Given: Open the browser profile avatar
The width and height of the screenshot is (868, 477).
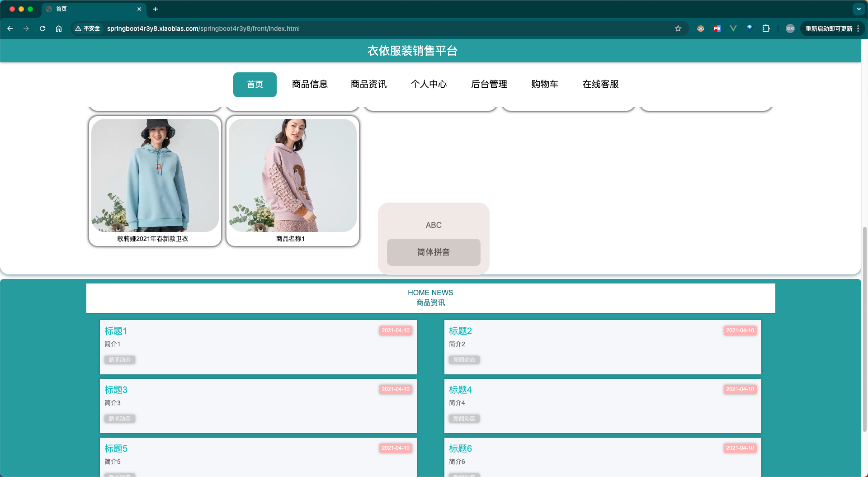Looking at the screenshot, I should click(790, 28).
